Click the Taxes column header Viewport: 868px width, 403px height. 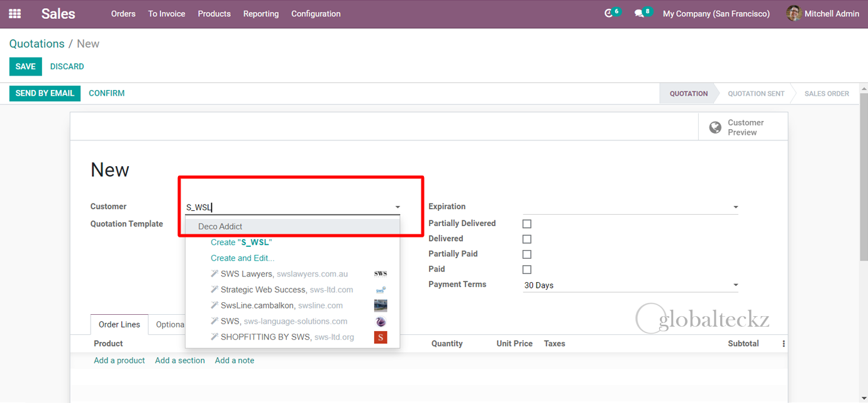(x=555, y=344)
